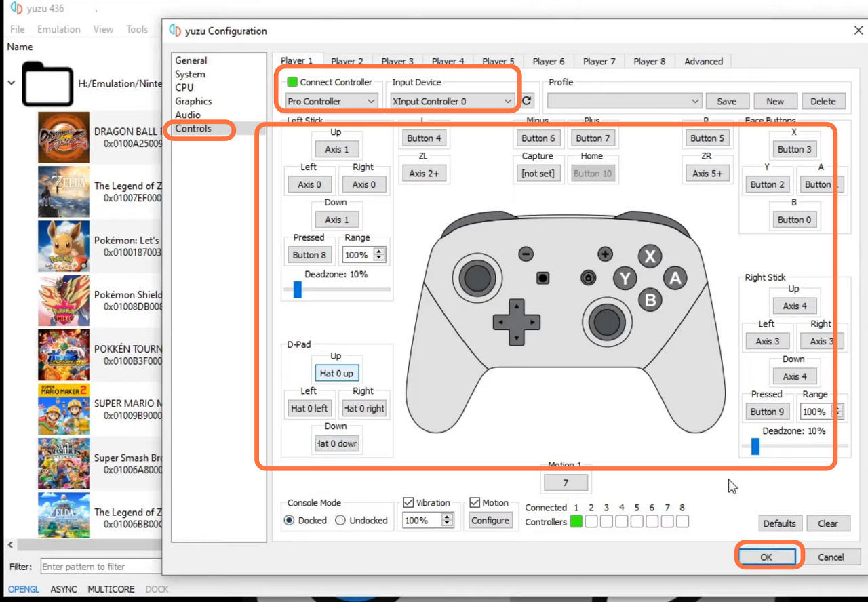Switch to the Player 2 tab
This screenshot has width=868, height=602.
[x=347, y=61]
